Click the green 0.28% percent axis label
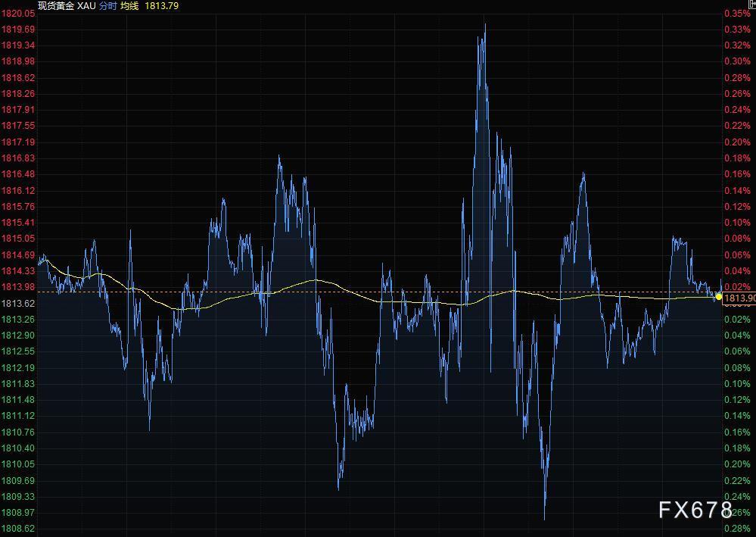This screenshot has width=756, height=537. [x=738, y=529]
